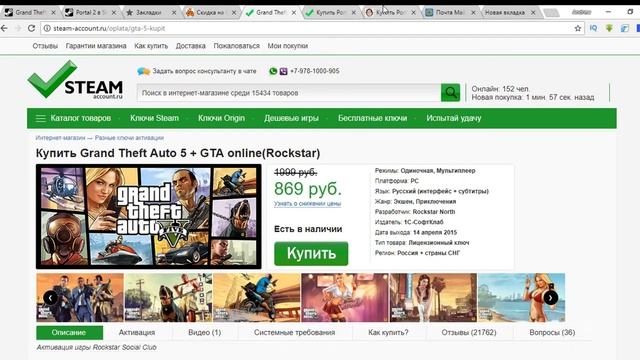
Task: Open the Каталог товаров menu
Action: [x=80, y=118]
